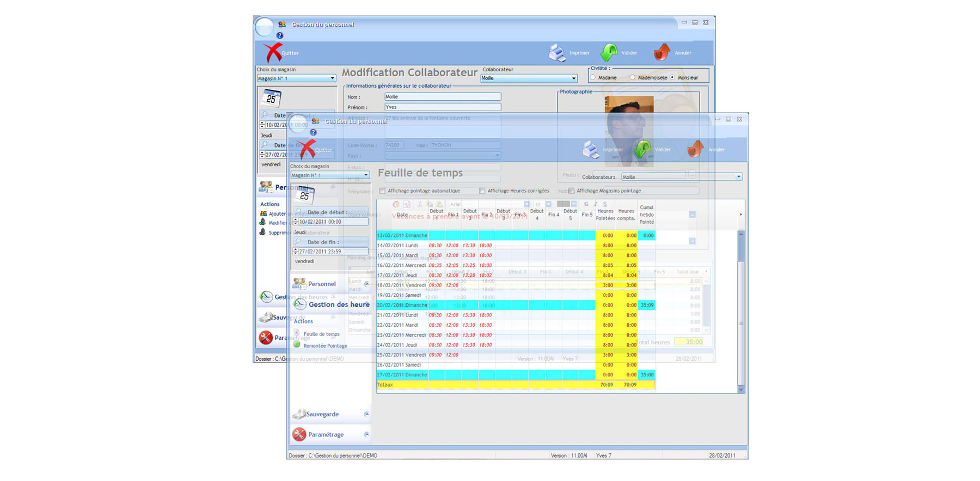Image resolution: width=980 pixels, height=481 pixels.
Task: Select Feuille de temps under Actions
Action: [321, 334]
